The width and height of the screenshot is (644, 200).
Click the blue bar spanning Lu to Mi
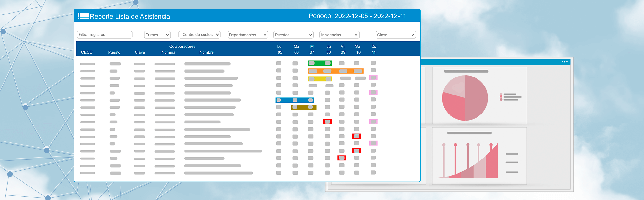click(x=295, y=100)
